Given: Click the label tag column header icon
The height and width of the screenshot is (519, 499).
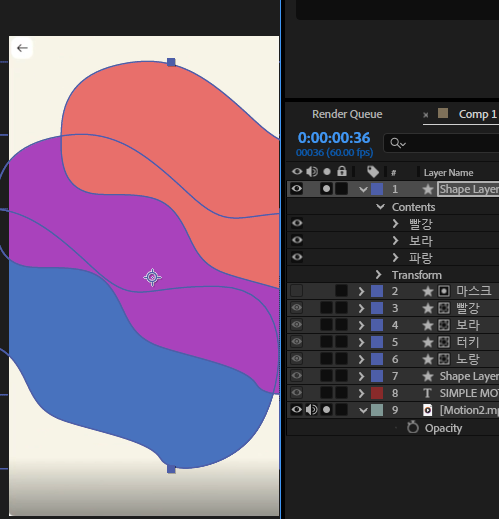Looking at the screenshot, I should 373,172.
